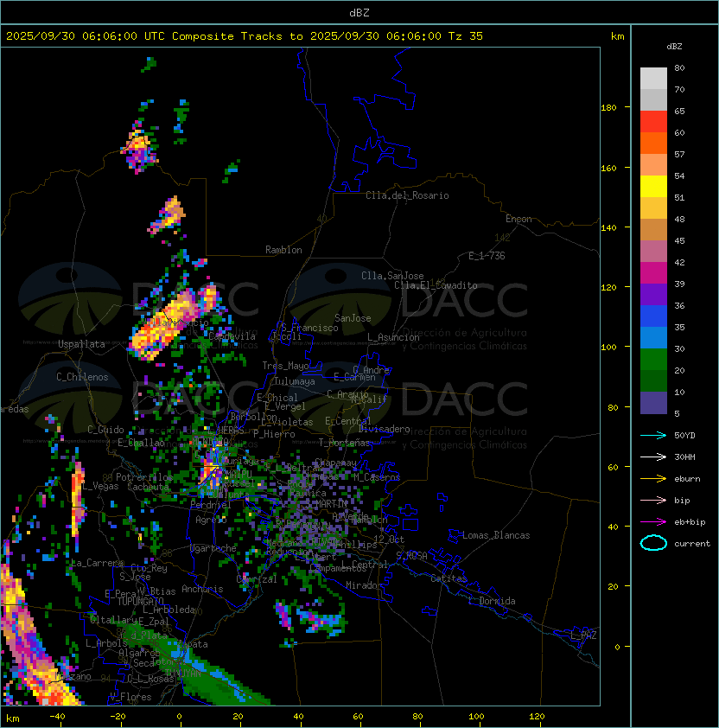
Task: Pick the red swatch in dBZ scale
Action: [x=653, y=122]
